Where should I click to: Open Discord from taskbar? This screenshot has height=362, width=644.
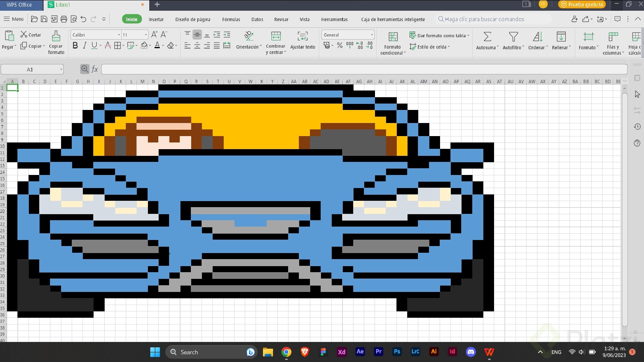pyautogui.click(x=471, y=352)
